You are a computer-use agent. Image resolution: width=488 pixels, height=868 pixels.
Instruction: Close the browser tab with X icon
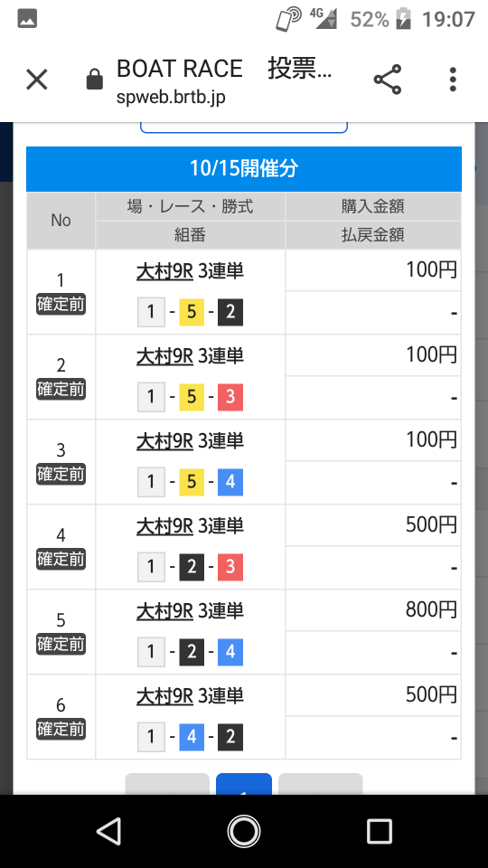coord(37,80)
